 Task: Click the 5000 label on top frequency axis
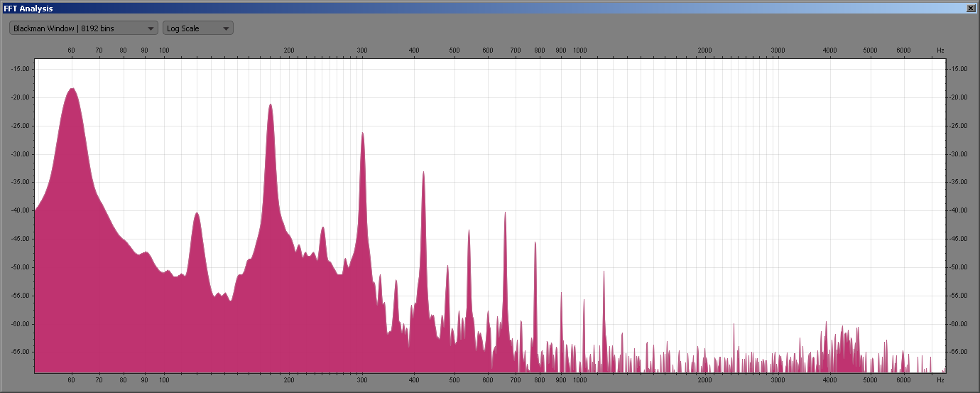[x=870, y=50]
